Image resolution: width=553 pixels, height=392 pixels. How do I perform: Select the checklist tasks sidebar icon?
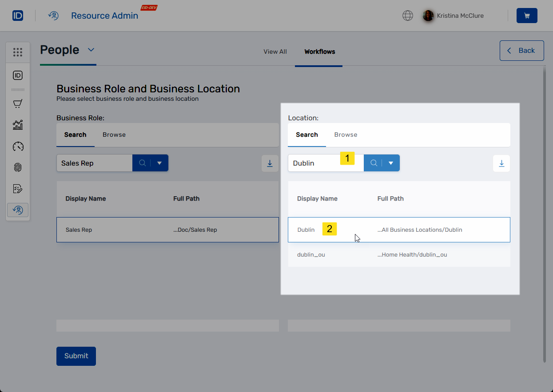[x=18, y=189]
